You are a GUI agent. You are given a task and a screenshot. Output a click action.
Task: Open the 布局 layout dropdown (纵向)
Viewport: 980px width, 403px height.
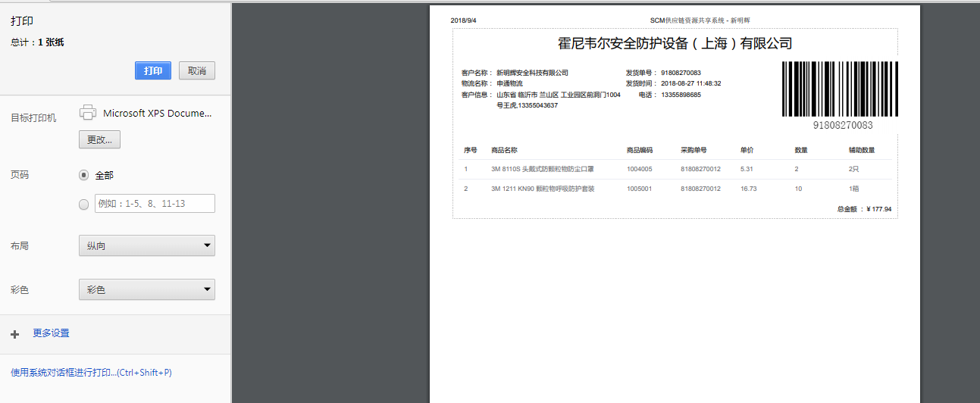coord(147,245)
